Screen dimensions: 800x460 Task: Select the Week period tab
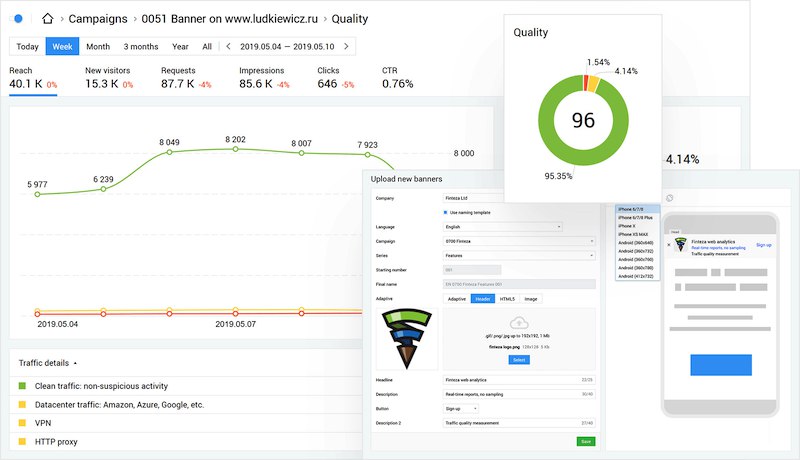click(x=62, y=46)
